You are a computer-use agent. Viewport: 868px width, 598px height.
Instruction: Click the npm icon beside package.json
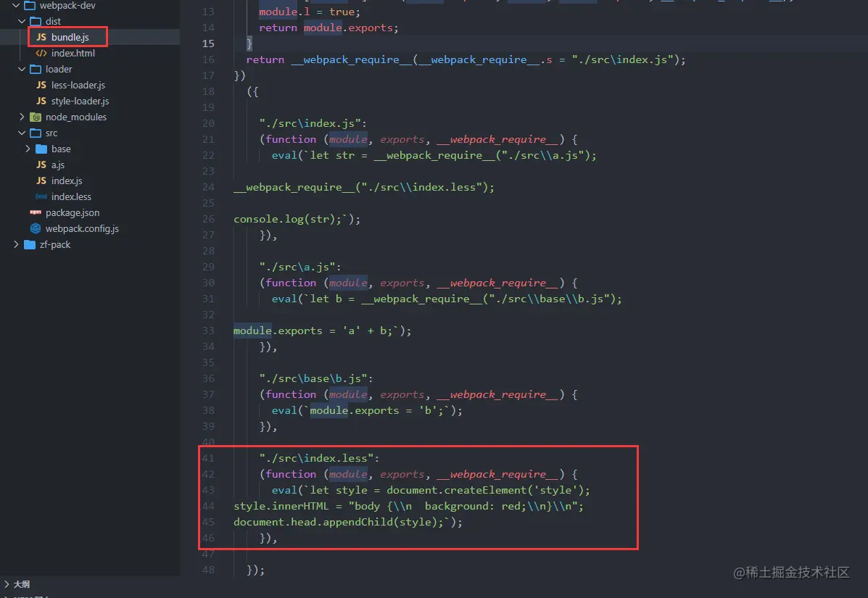pos(36,212)
